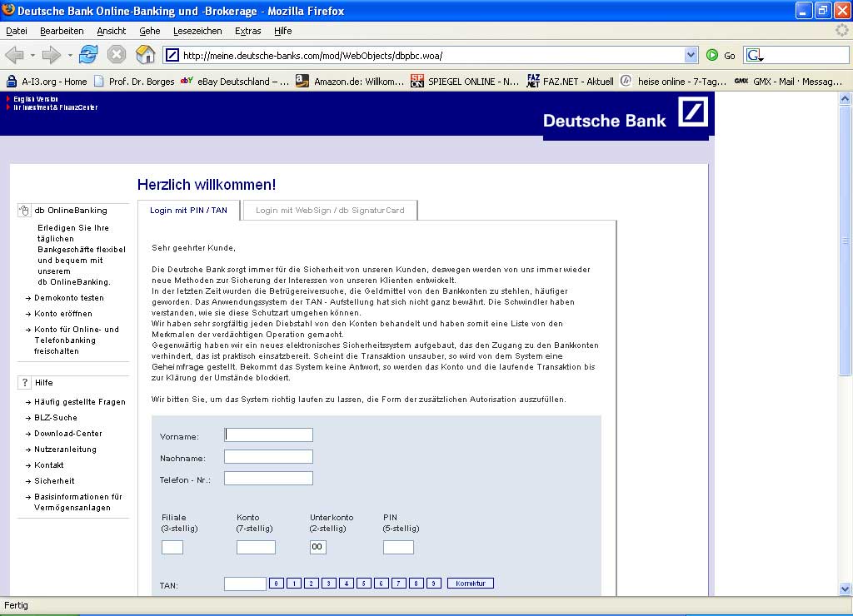Click the TAN keypad digit 3
This screenshot has height=616, width=853.
(328, 584)
